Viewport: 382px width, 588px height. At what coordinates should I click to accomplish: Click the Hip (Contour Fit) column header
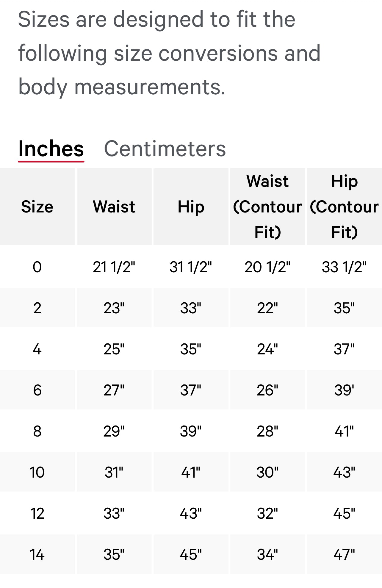coord(344,207)
